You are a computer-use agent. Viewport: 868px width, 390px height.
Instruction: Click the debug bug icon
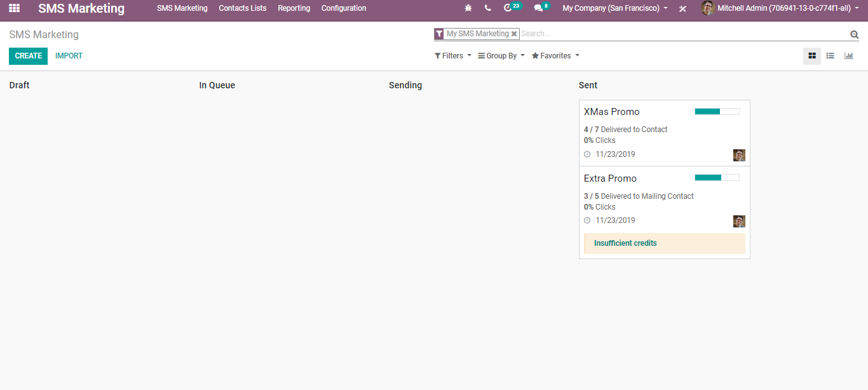pyautogui.click(x=468, y=8)
